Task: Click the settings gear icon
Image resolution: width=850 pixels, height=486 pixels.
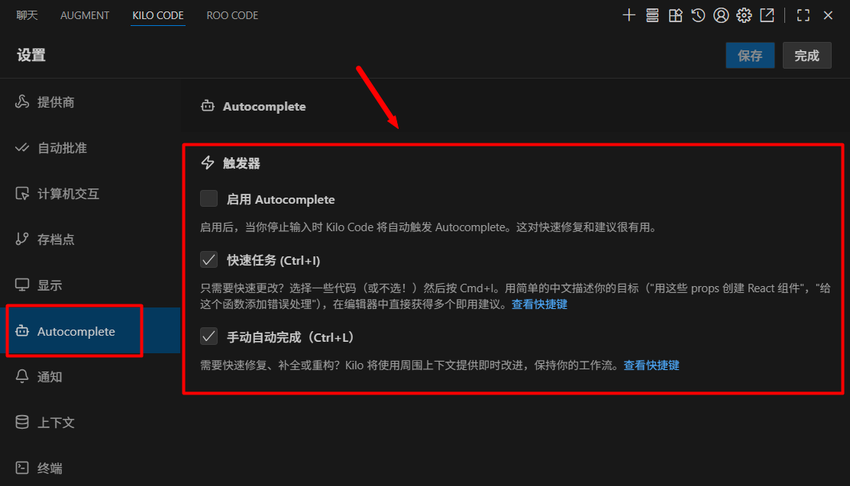Action: pos(744,15)
